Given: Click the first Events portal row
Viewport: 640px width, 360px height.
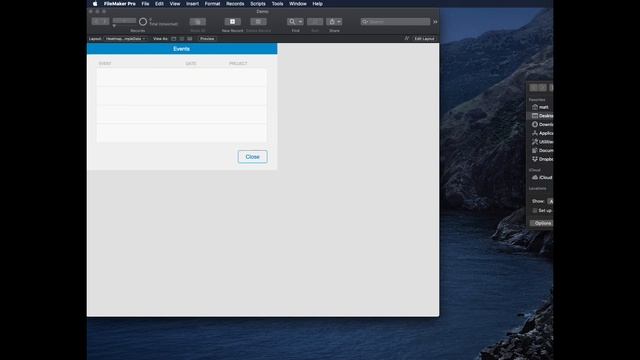Looking at the screenshot, I should tap(182, 78).
